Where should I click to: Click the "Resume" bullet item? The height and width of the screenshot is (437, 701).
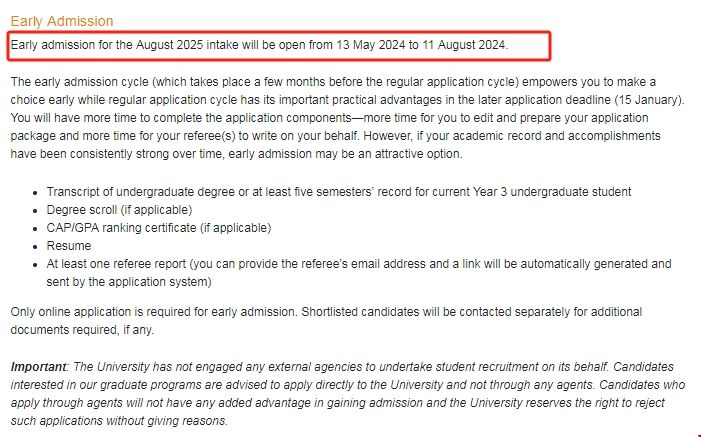tap(69, 245)
